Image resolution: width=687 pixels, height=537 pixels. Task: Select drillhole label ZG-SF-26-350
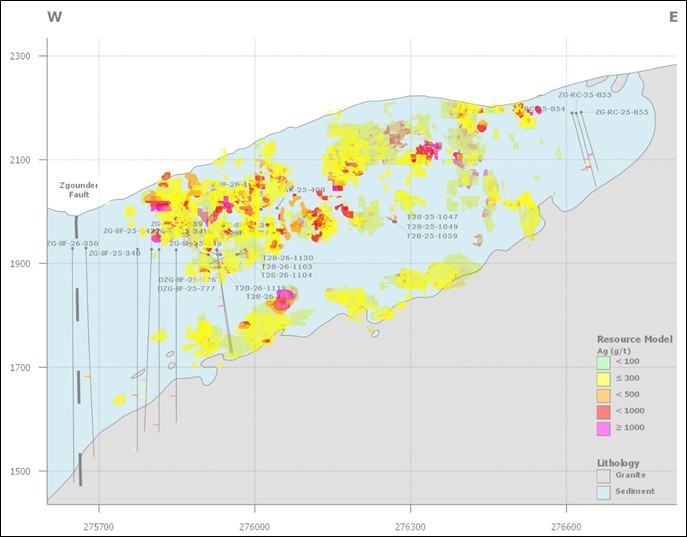[73, 243]
